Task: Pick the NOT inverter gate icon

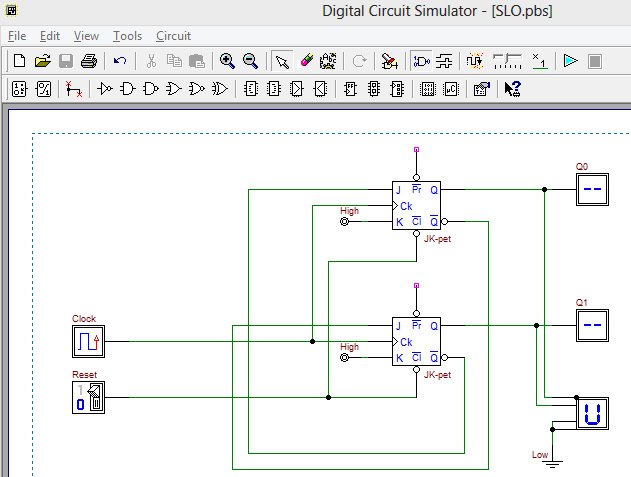Action: point(105,89)
